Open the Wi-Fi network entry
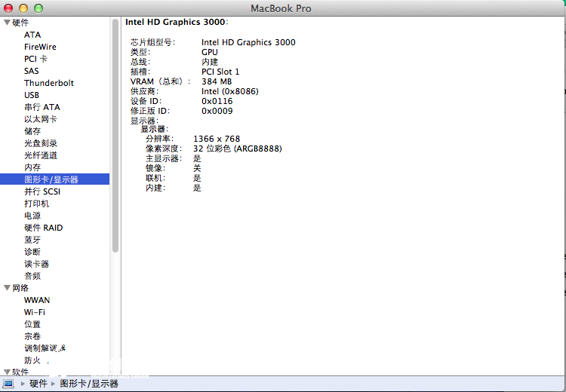 click(x=34, y=312)
